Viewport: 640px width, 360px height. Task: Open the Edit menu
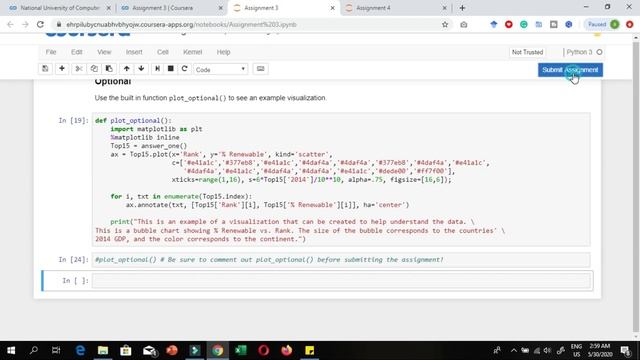(77, 52)
